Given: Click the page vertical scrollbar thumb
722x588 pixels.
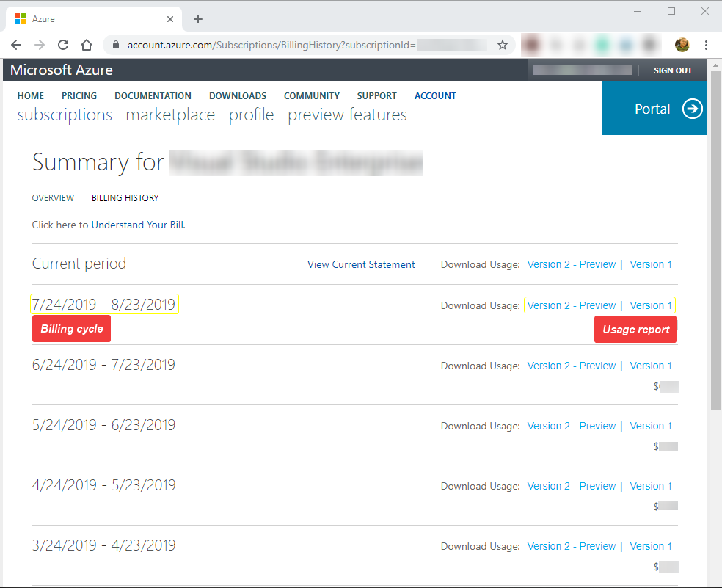Looking at the screenshot, I should click(715, 239).
